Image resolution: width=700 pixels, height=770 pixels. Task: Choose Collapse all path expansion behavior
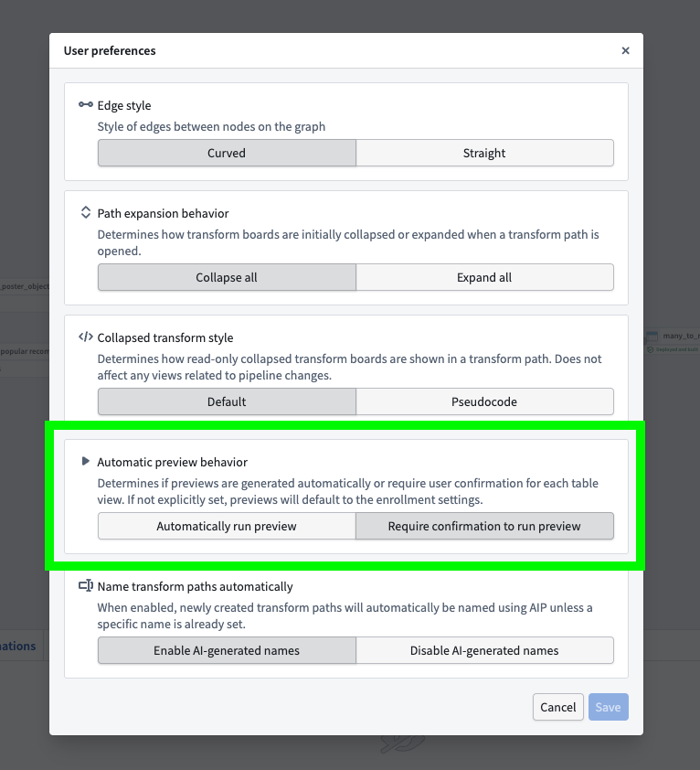click(x=226, y=277)
